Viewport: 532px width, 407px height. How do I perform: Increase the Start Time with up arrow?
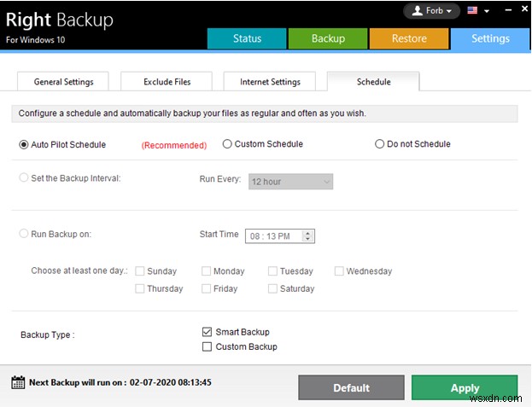(307, 233)
